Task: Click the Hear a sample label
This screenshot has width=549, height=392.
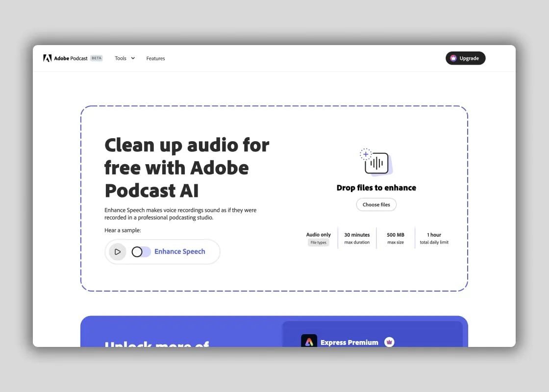Action: 123,230
